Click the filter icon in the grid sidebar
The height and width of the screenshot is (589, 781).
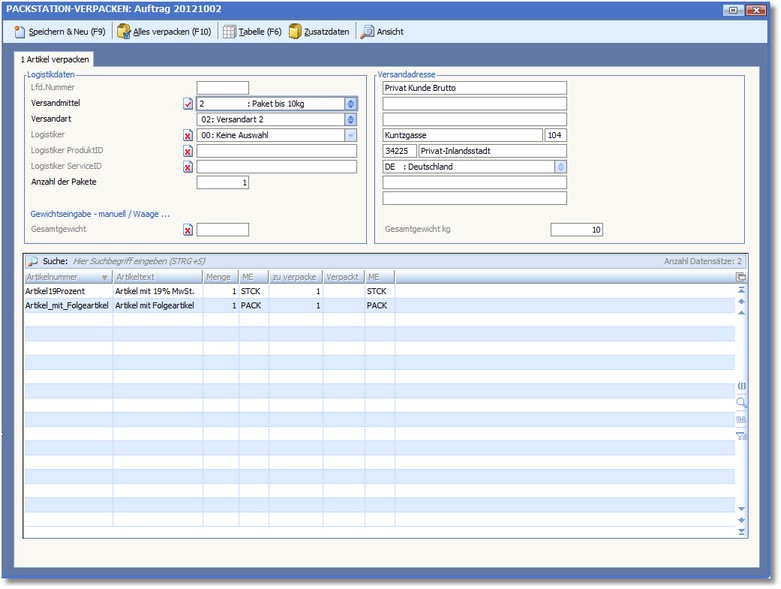(741, 436)
